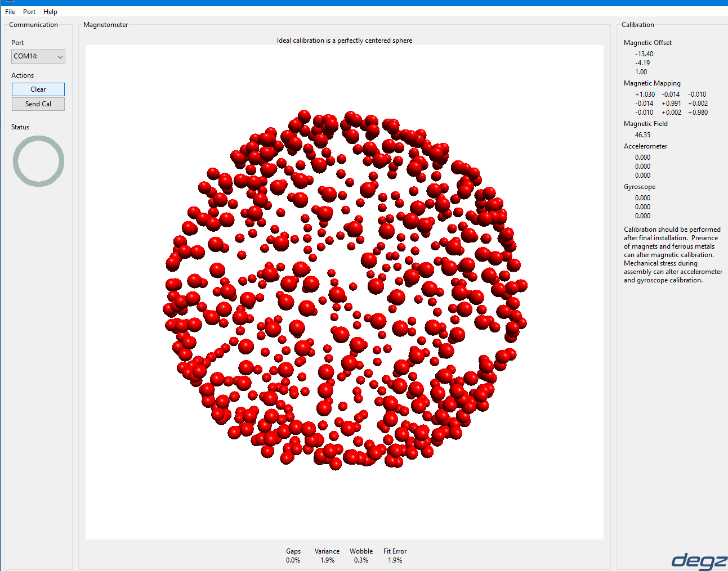Click the +1.030 mapping value
This screenshot has width=728, height=571.
pyautogui.click(x=645, y=95)
